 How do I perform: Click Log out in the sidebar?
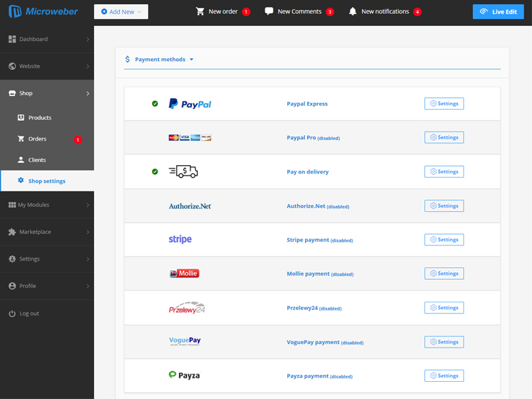click(x=29, y=313)
